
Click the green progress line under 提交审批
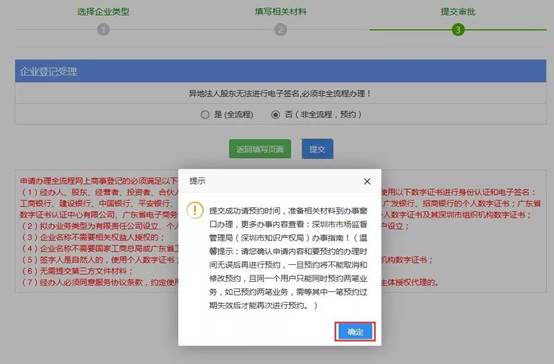click(x=458, y=30)
